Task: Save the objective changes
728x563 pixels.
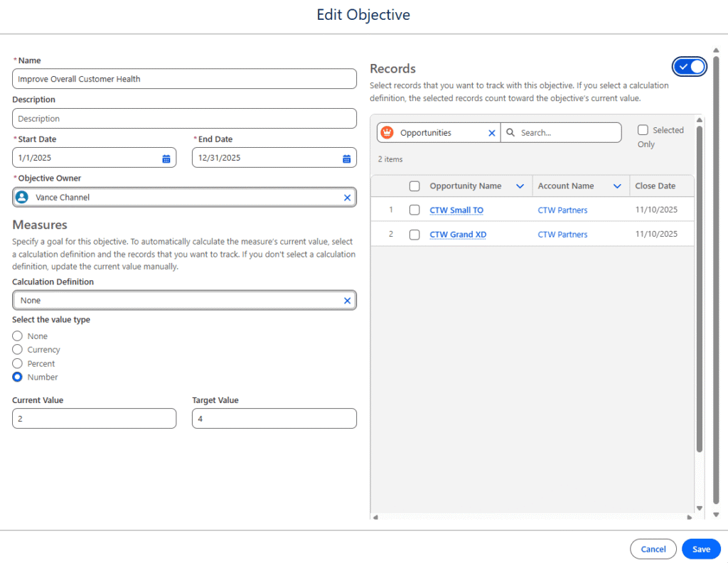Action: tap(701, 549)
